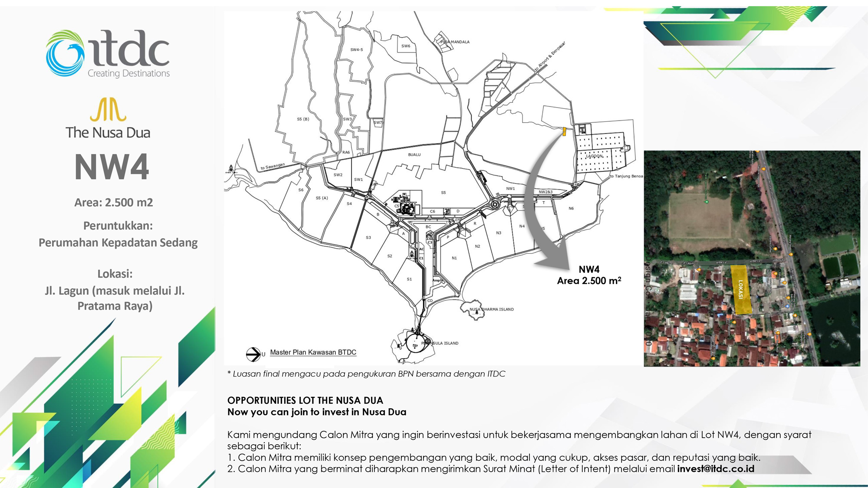Select the SW4-5 lot label
868x488 pixels.
coord(356,50)
